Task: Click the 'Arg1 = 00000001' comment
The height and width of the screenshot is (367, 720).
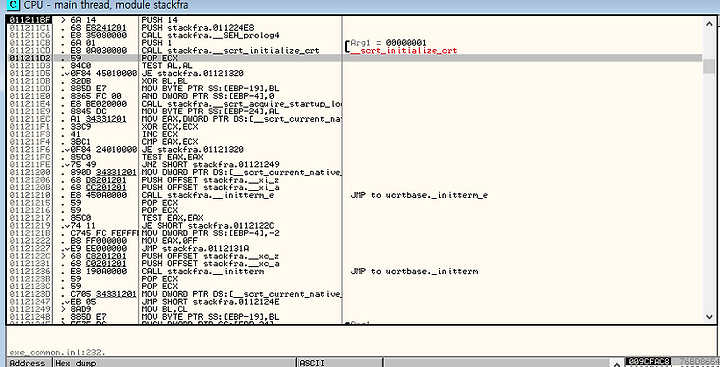Action: click(x=388, y=43)
